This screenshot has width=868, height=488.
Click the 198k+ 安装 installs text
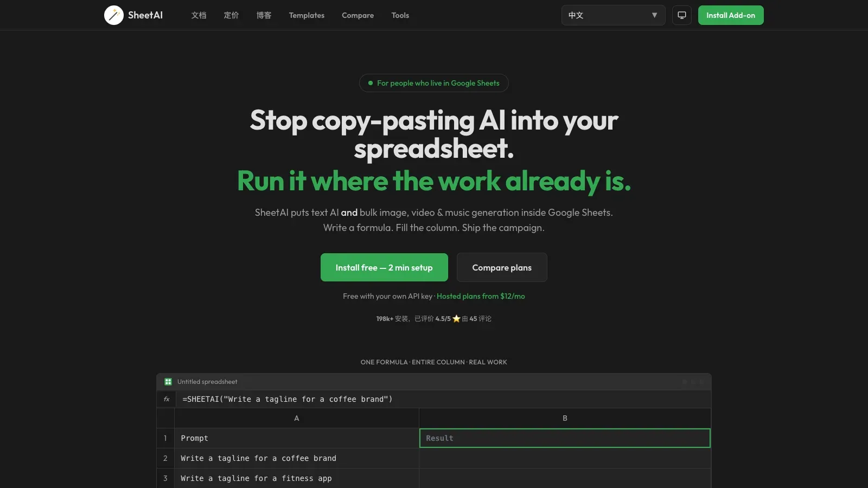392,319
